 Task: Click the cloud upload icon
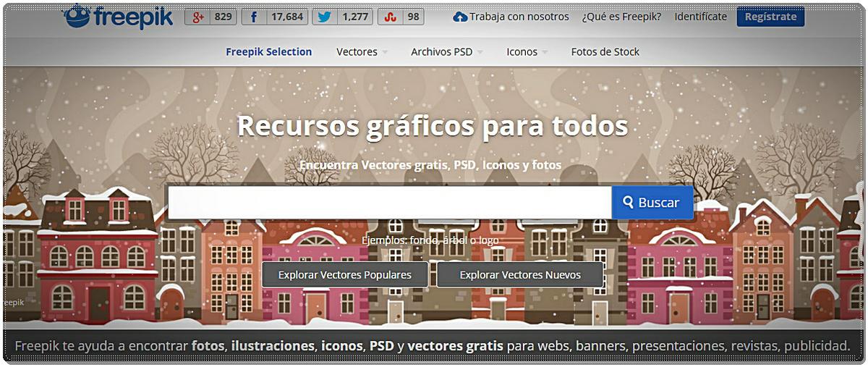coord(460,17)
